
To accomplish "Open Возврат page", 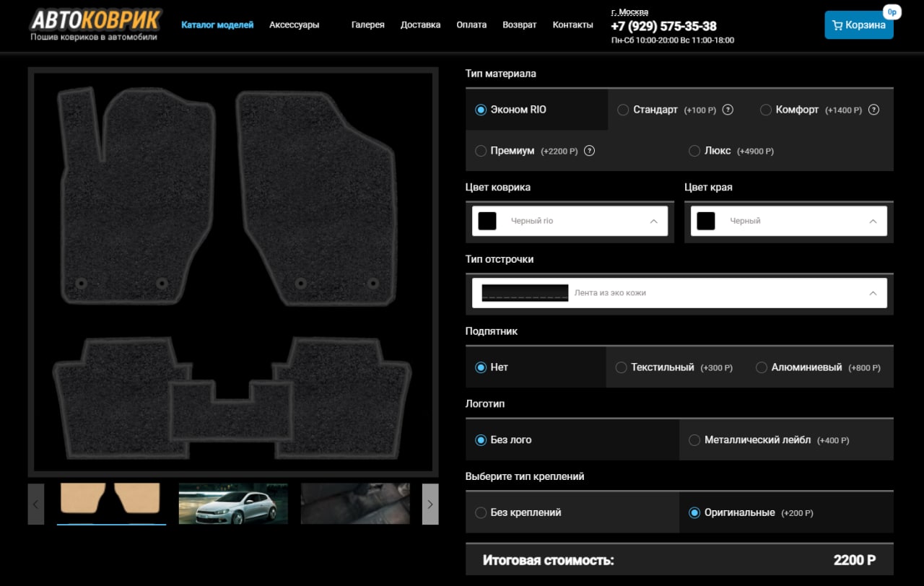I will (x=520, y=25).
